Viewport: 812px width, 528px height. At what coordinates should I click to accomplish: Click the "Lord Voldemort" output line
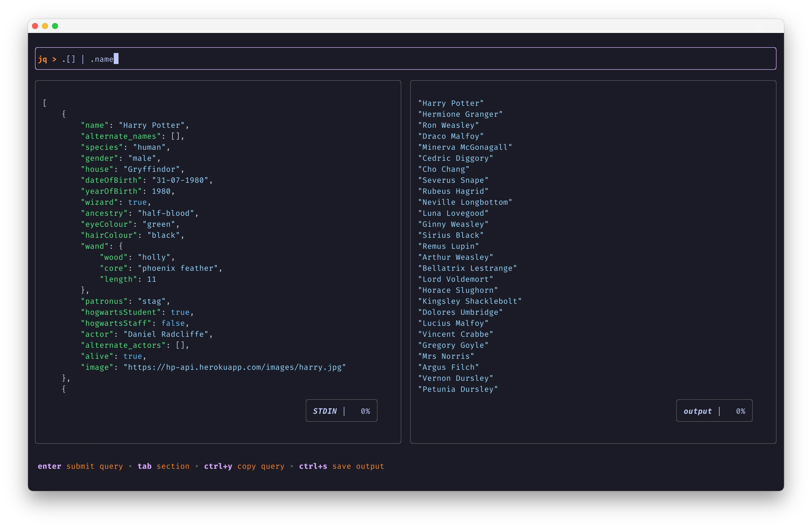[455, 279]
